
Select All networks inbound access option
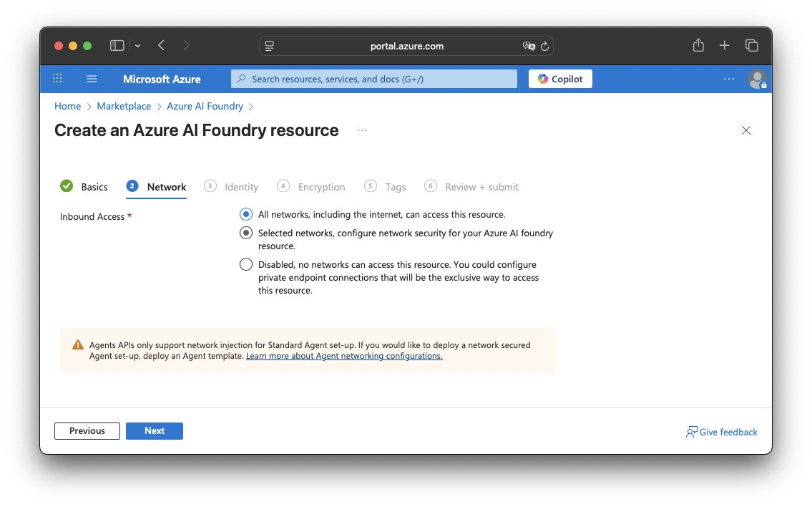click(x=246, y=214)
